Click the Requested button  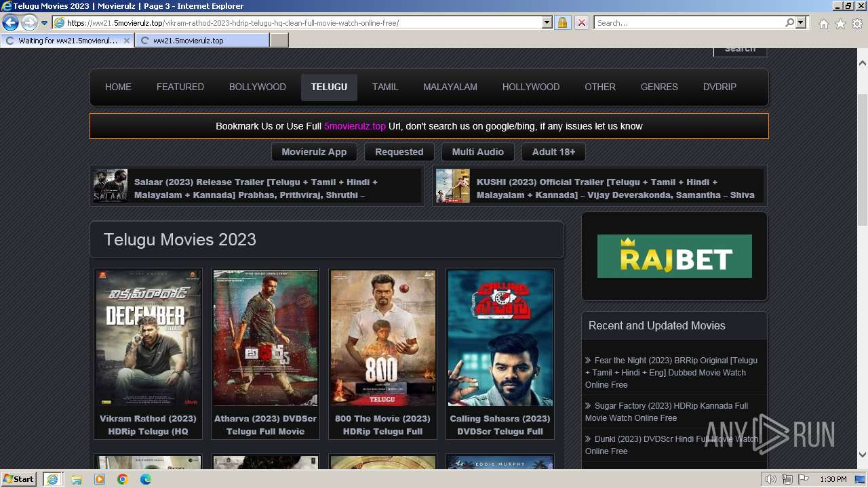(x=399, y=152)
